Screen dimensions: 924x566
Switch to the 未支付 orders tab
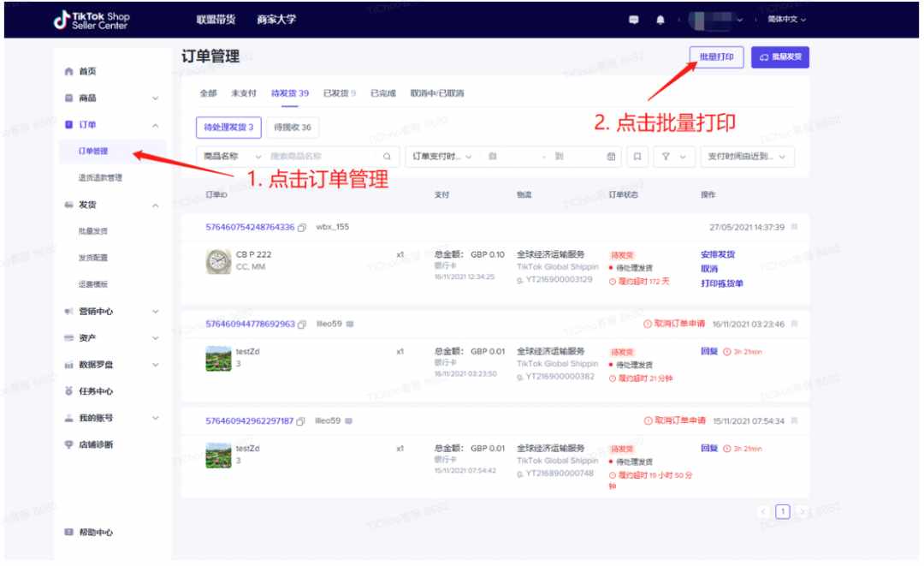coord(243,93)
